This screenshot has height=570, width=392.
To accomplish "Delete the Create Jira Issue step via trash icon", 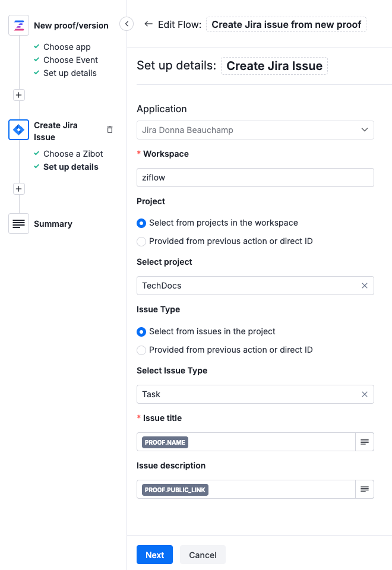I will click(110, 129).
